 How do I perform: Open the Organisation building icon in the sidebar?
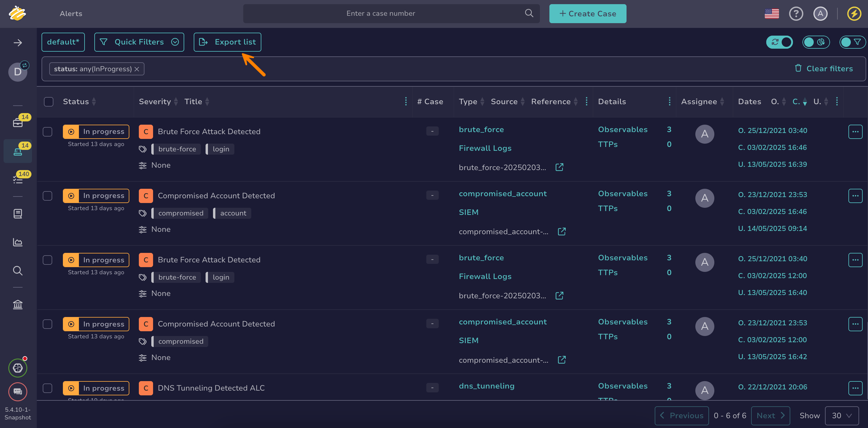[18, 305]
